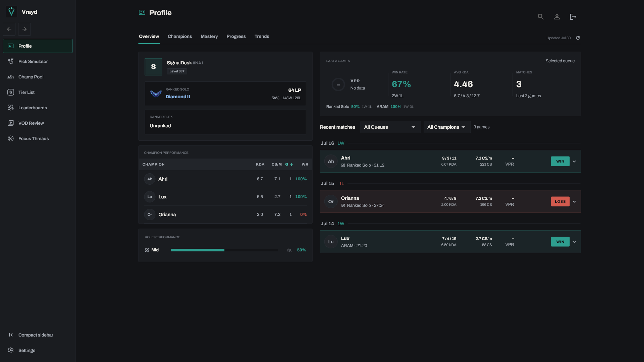Click the Orianna 0% win rate cell
This screenshot has width=644, height=362.
click(x=303, y=215)
